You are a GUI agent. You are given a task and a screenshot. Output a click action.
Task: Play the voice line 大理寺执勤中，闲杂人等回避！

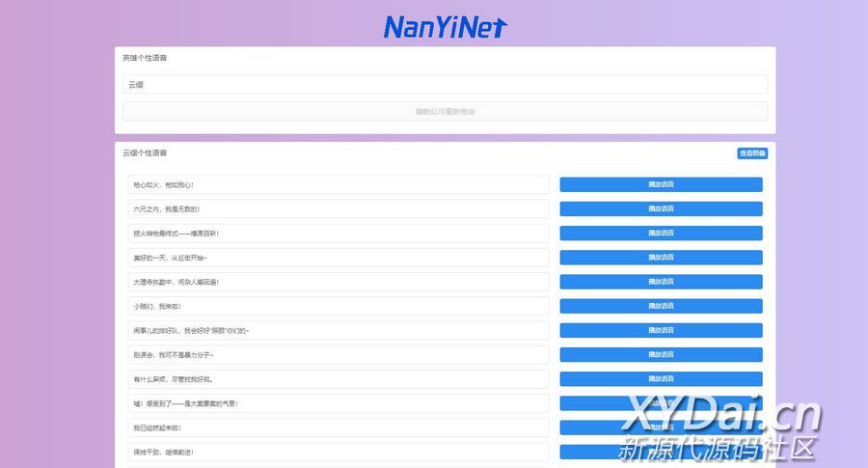click(x=661, y=282)
